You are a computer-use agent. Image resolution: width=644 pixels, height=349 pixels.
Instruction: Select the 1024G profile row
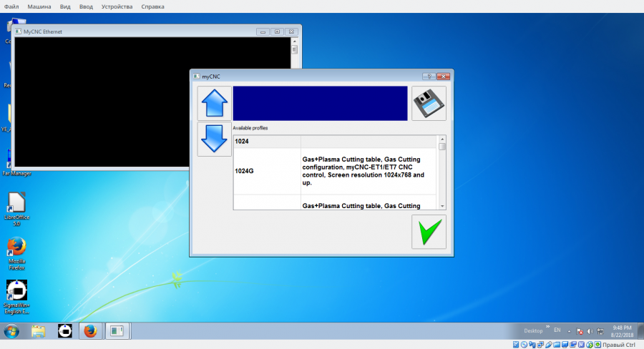pos(266,171)
